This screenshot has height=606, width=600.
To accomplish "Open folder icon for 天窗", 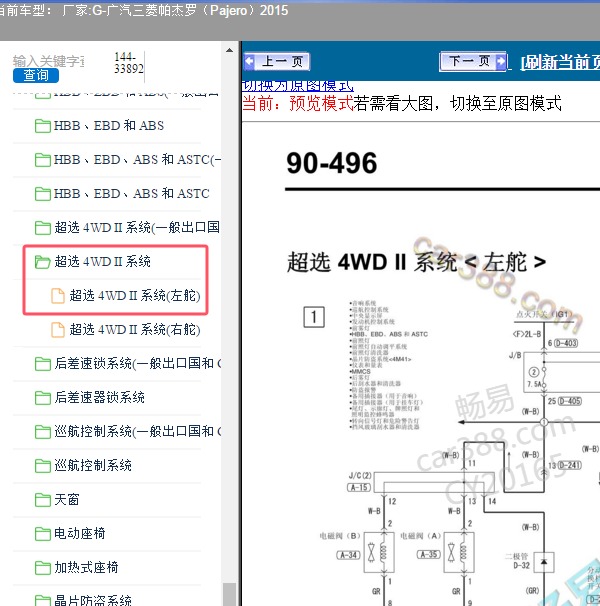I will click(x=43, y=500).
